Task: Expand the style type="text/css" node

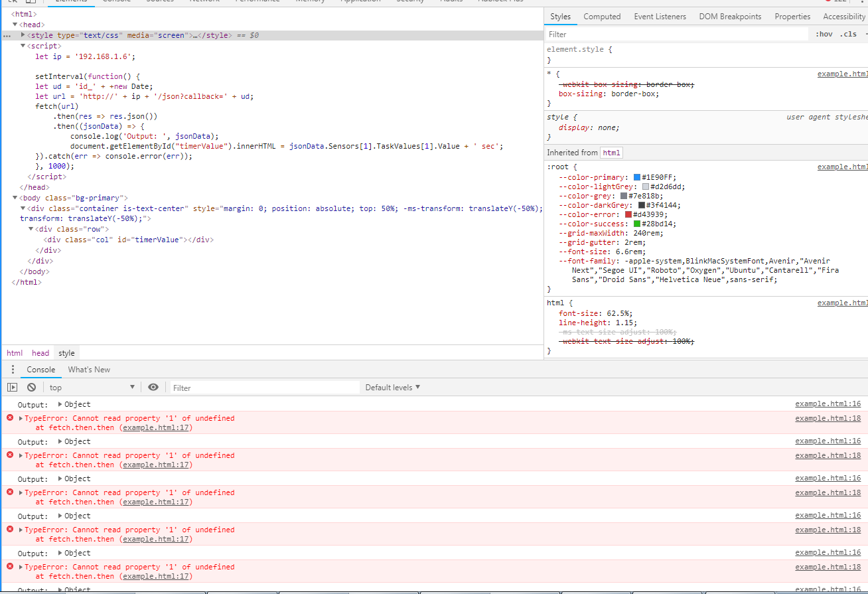Action: pyautogui.click(x=23, y=35)
